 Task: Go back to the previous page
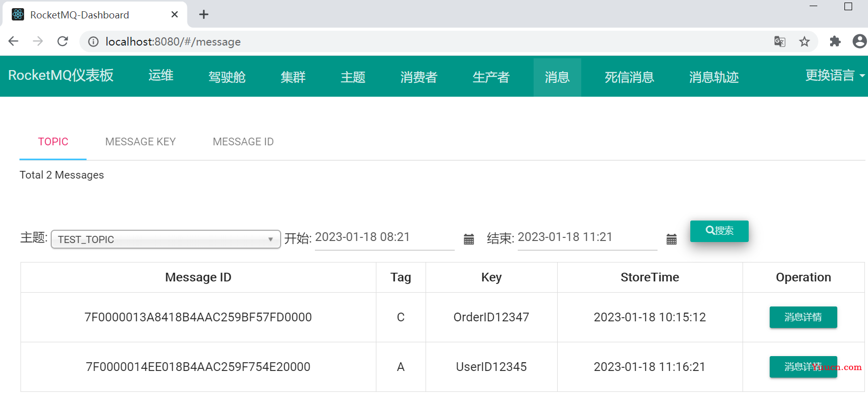pyautogui.click(x=13, y=41)
